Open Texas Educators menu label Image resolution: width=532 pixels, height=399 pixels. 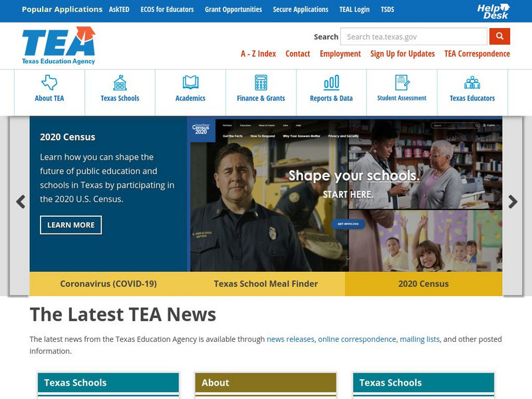(472, 98)
